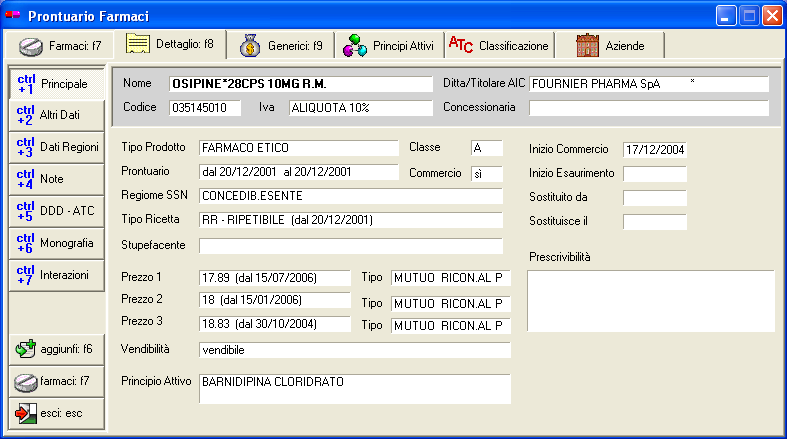The width and height of the screenshot is (787, 439).
Task: Click the Nome field with OSIPINE
Action: tap(299, 83)
